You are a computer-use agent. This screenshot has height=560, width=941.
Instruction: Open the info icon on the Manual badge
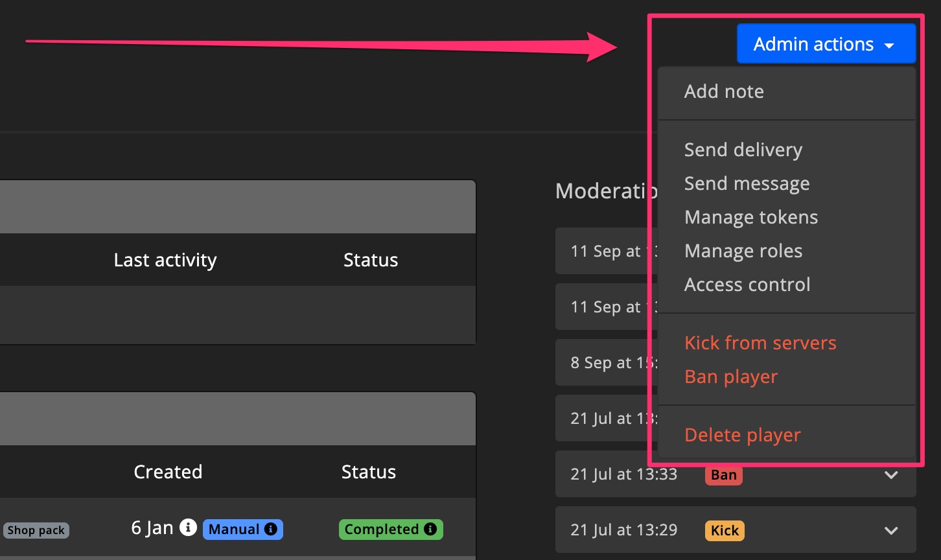[x=270, y=530]
